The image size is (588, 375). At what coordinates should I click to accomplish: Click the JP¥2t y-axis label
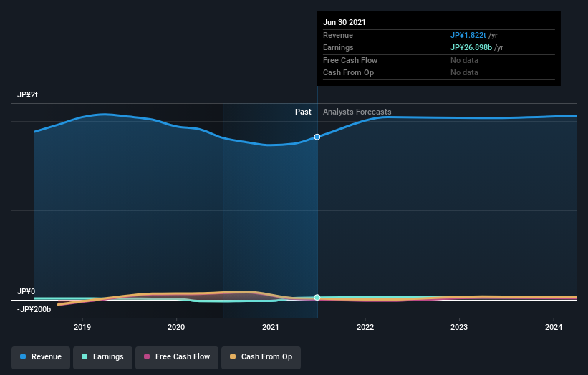point(27,94)
